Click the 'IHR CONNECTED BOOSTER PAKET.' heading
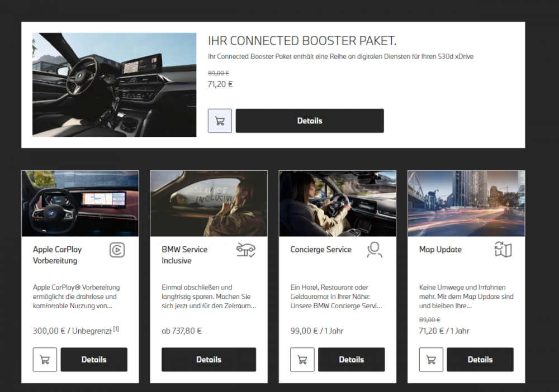 pyautogui.click(x=302, y=41)
